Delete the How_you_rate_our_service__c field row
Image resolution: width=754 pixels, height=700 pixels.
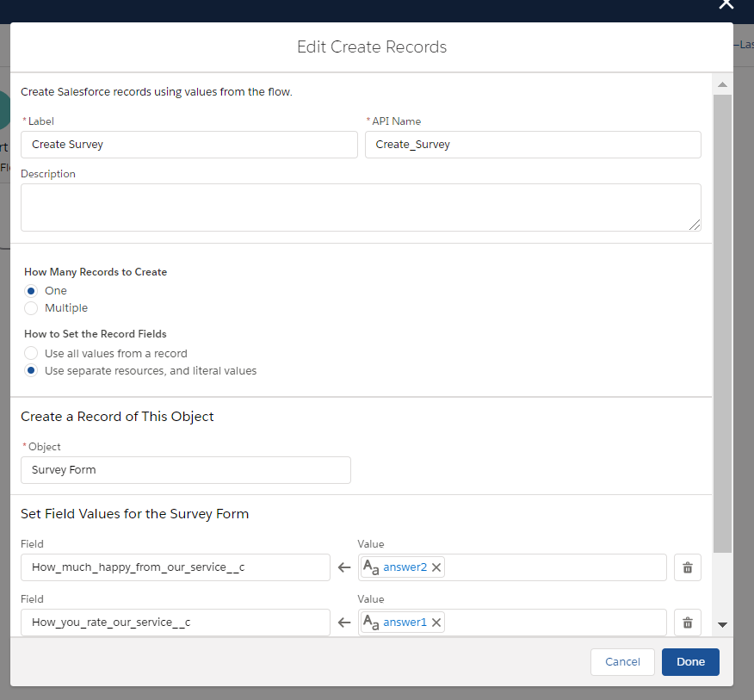coord(688,623)
